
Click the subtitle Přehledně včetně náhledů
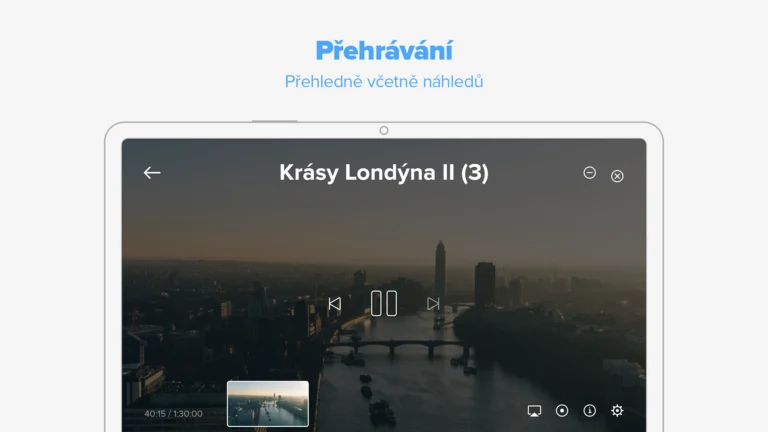click(384, 81)
